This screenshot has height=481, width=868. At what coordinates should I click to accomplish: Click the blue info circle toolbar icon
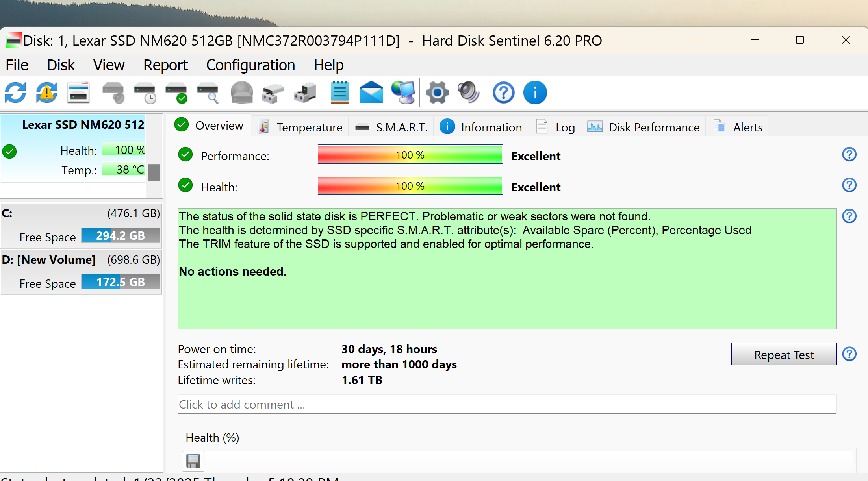pos(535,93)
